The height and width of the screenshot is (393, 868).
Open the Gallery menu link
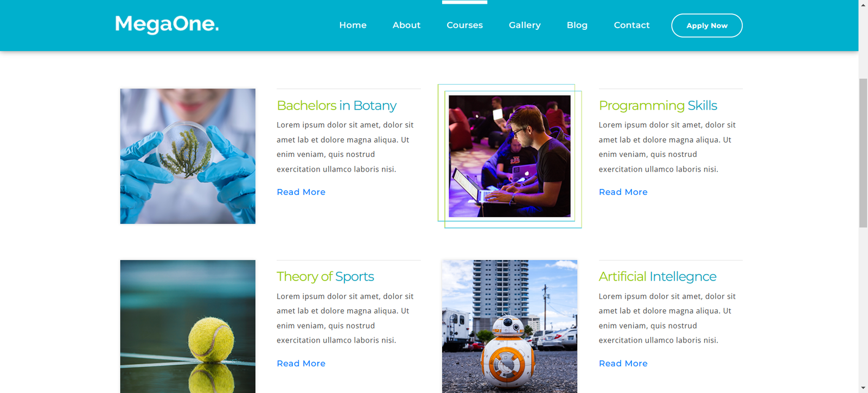(525, 25)
